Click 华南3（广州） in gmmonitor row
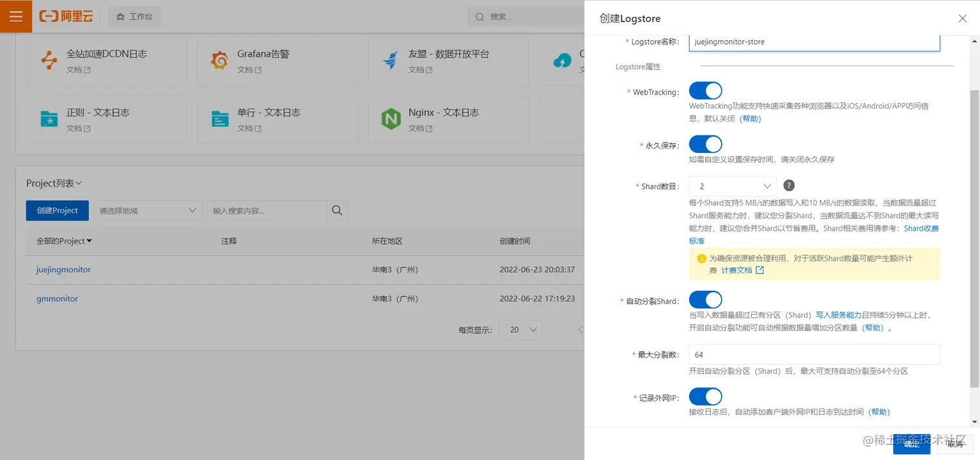Viewport: 980px width, 460px height. 395,299
